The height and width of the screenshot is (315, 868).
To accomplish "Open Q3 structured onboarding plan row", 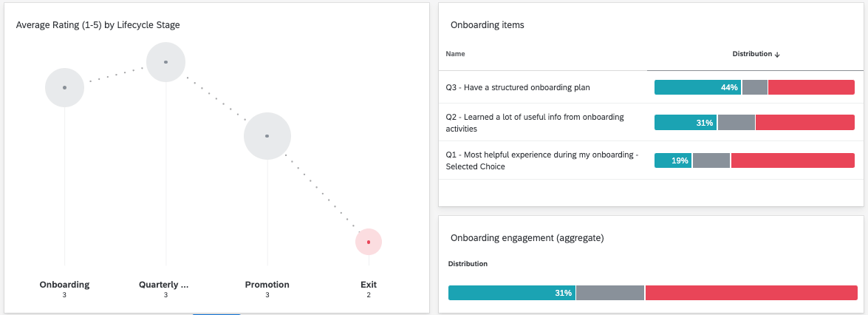I will (518, 87).
